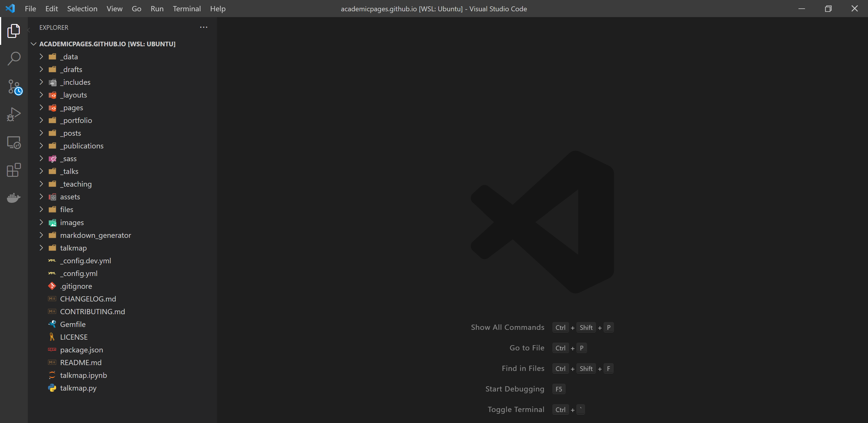This screenshot has height=423, width=868.
Task: Expand the _publications folder chevron
Action: coord(41,146)
